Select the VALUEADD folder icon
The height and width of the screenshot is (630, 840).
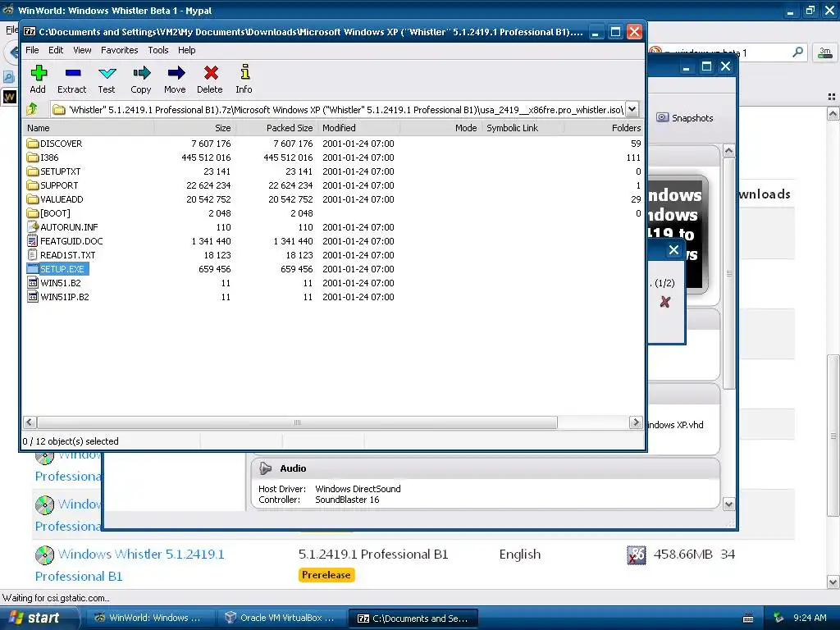coord(33,199)
